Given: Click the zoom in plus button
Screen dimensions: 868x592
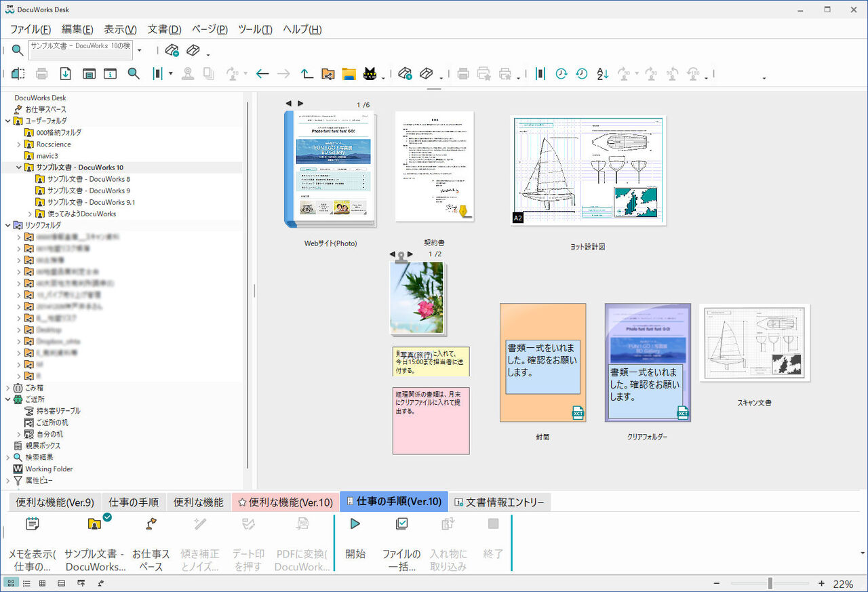Looking at the screenshot, I should point(821,583).
